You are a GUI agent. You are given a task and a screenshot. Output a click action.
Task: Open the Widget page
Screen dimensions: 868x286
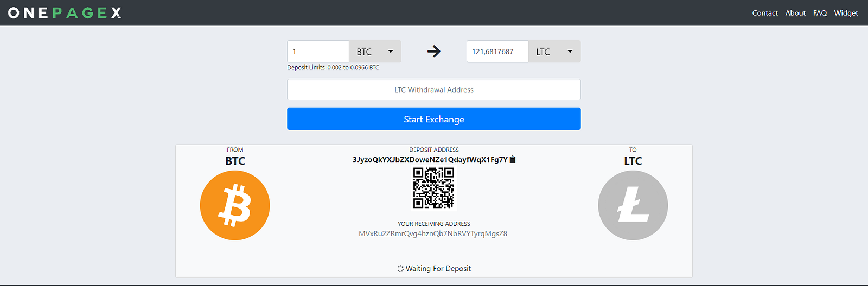coord(846,13)
